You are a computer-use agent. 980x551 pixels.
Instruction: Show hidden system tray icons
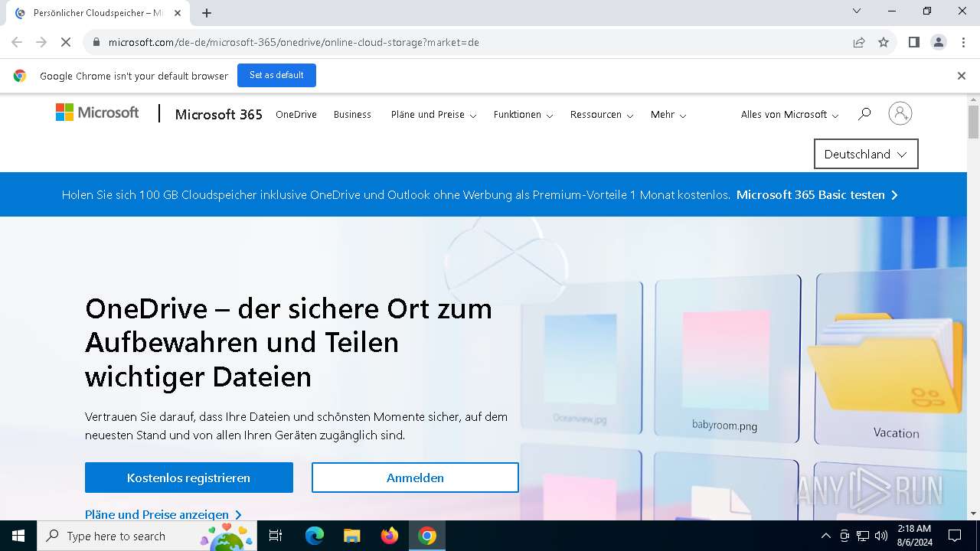pyautogui.click(x=825, y=536)
